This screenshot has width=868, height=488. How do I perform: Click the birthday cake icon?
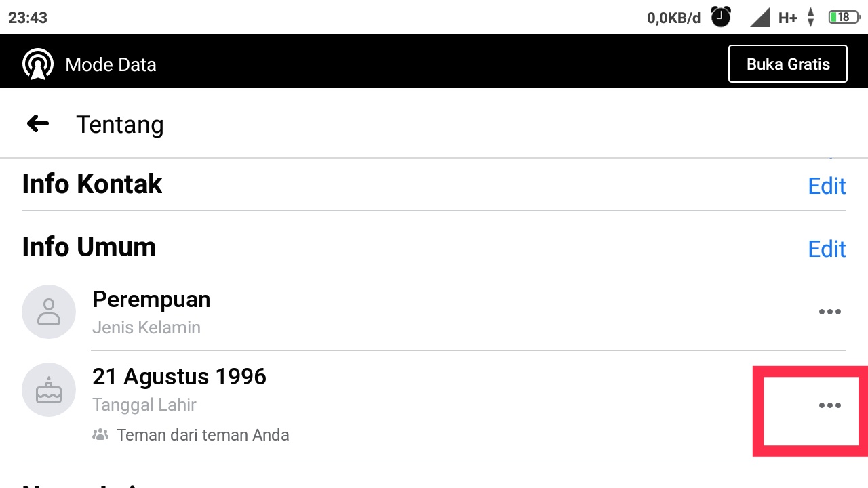coord(49,390)
